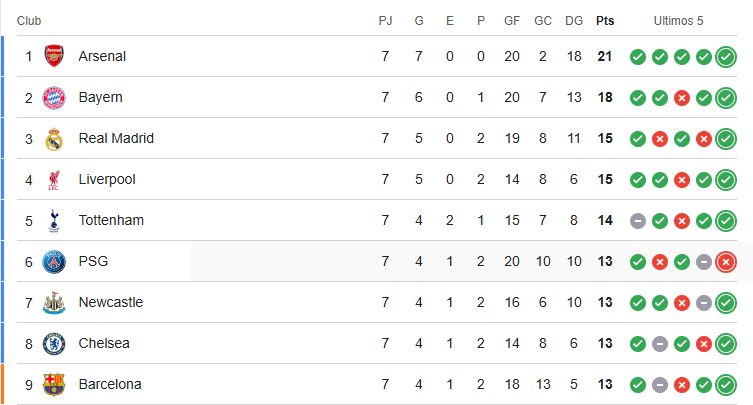
Task: Open the Newcastle team name link
Action: coord(110,303)
